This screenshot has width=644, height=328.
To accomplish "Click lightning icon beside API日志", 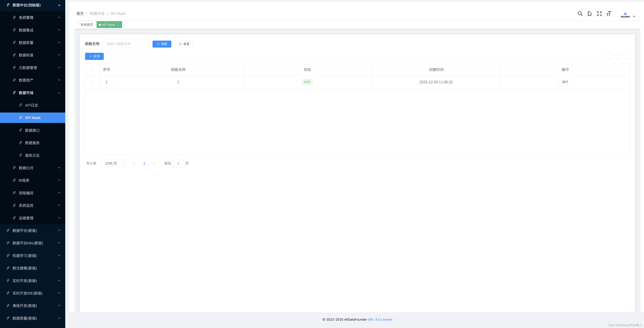I will (21, 105).
